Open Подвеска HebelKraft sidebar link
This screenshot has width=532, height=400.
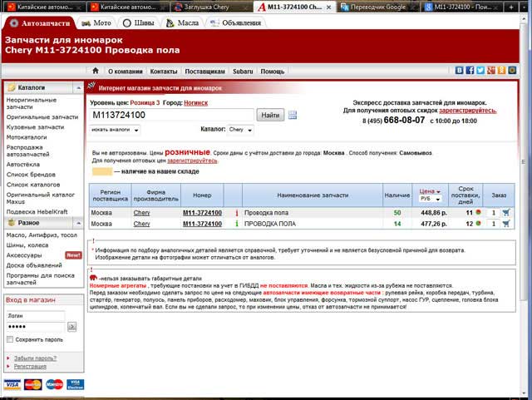pos(37,211)
